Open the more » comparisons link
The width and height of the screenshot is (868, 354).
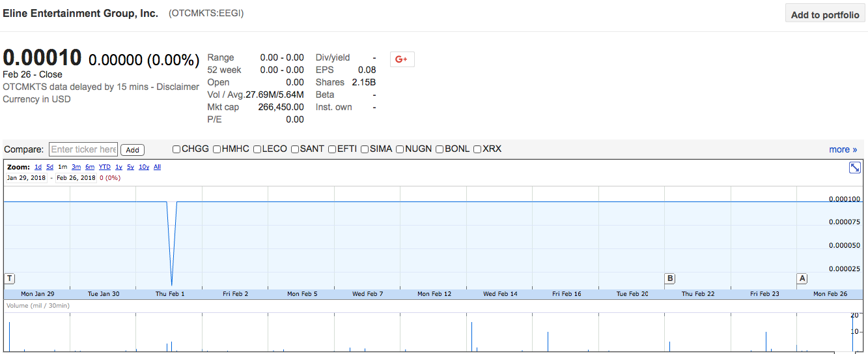(x=843, y=149)
